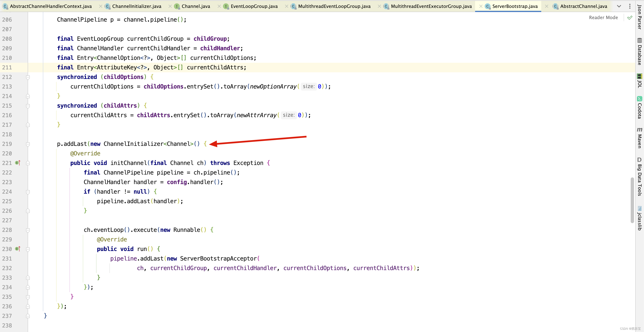Screen dimensions: 644x332
Task: Collapse initChannel method at line 221
Action: click(x=28, y=163)
